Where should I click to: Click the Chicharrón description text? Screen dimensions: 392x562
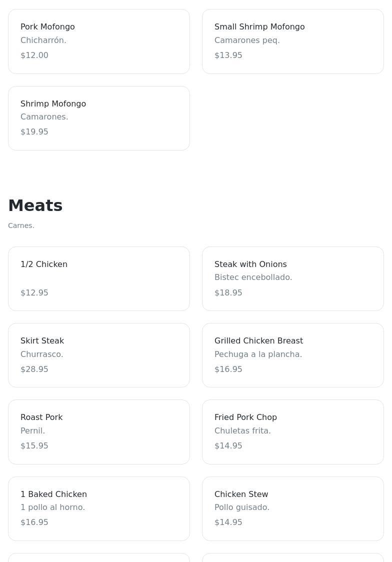click(x=43, y=40)
